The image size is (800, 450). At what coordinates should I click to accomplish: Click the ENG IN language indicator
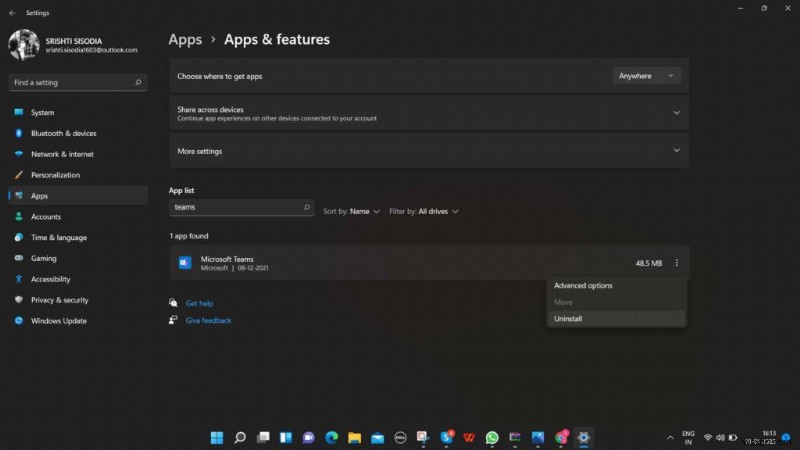pyautogui.click(x=688, y=438)
